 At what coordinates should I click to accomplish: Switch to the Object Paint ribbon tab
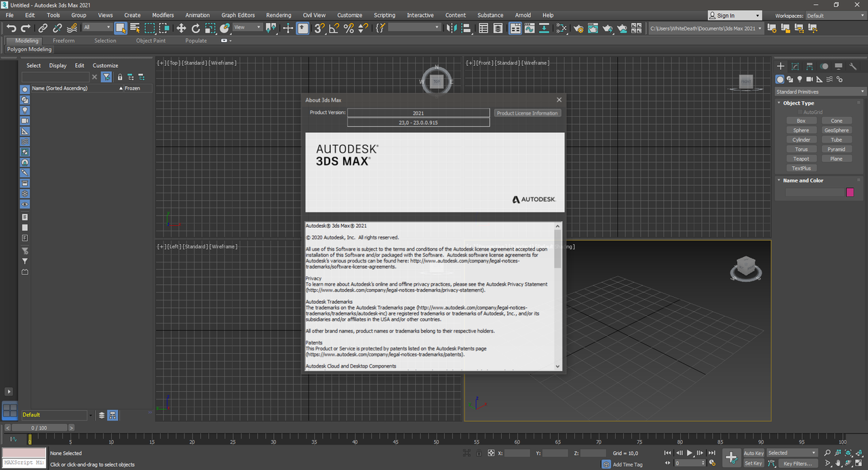click(x=151, y=41)
